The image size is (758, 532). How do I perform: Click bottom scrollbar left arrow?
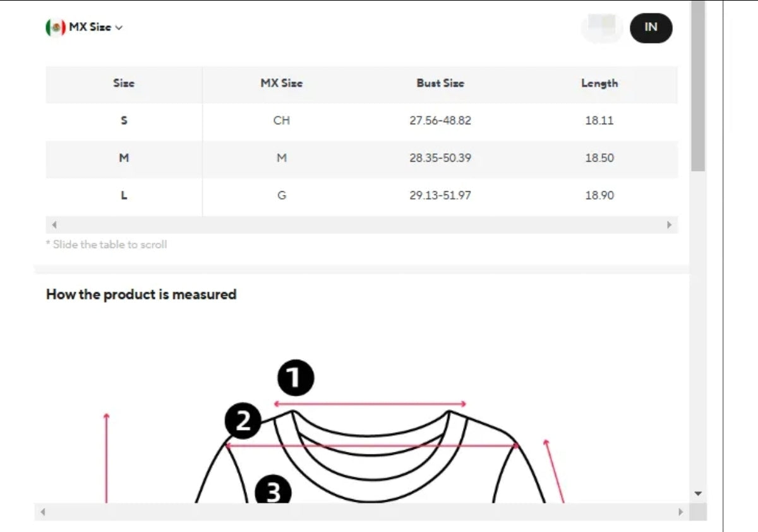(x=42, y=512)
